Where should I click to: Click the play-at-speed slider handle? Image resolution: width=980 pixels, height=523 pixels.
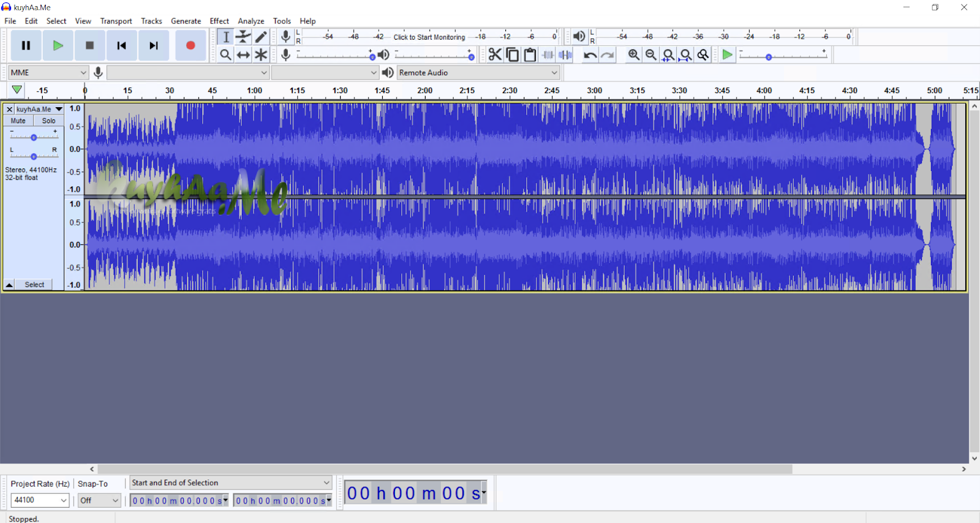[x=769, y=56]
